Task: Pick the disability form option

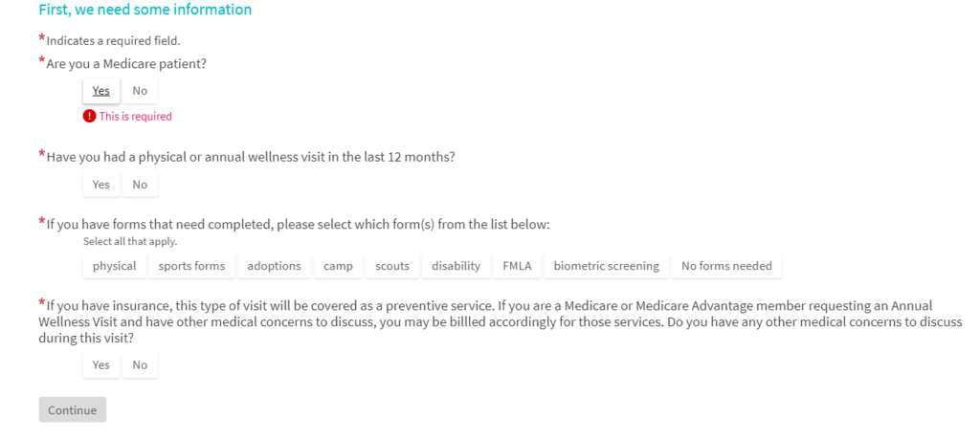Action: (456, 266)
